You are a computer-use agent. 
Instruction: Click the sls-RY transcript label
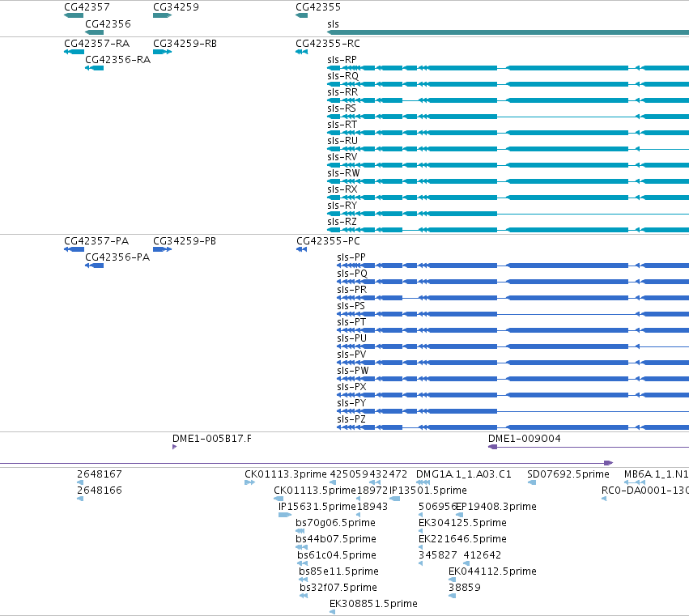[342, 206]
